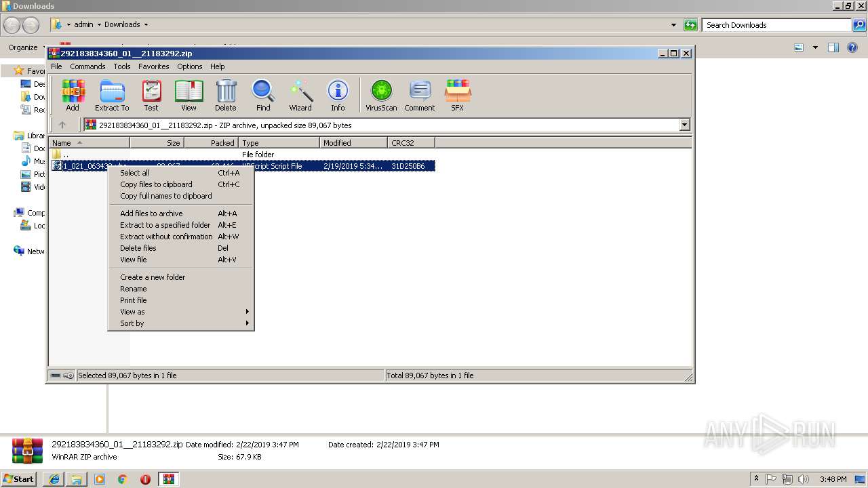Sort by the Packed column header
The width and height of the screenshot is (868, 488).
(x=211, y=143)
